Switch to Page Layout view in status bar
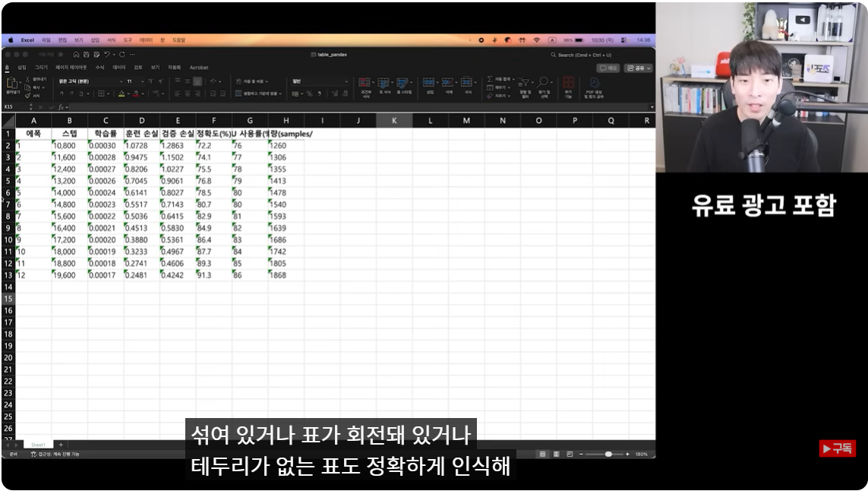 (557, 454)
